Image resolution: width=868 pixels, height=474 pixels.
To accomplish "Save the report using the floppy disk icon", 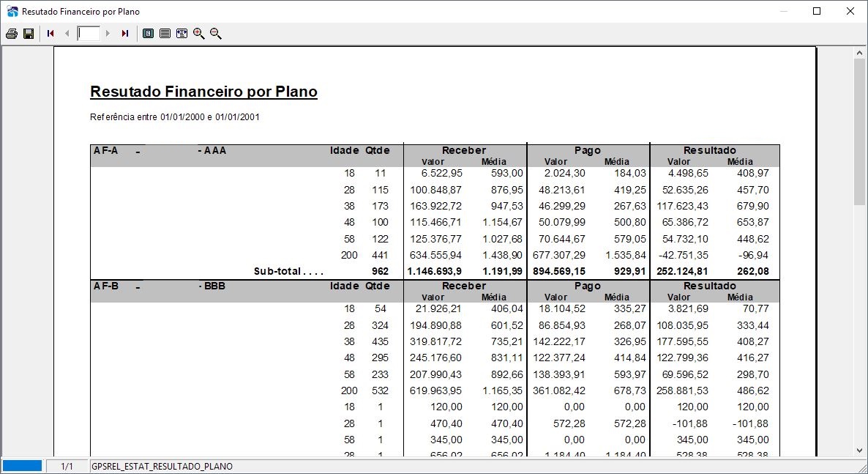I will coord(29,34).
